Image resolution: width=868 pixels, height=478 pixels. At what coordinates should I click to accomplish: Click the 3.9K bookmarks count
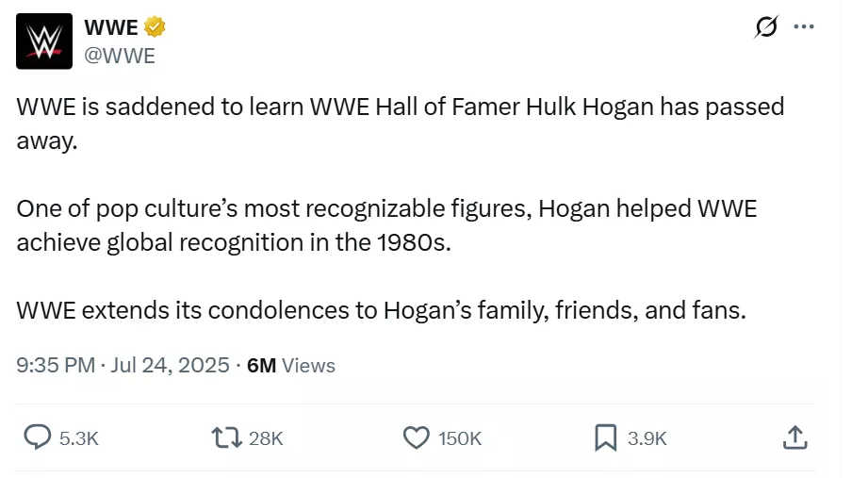[647, 438]
